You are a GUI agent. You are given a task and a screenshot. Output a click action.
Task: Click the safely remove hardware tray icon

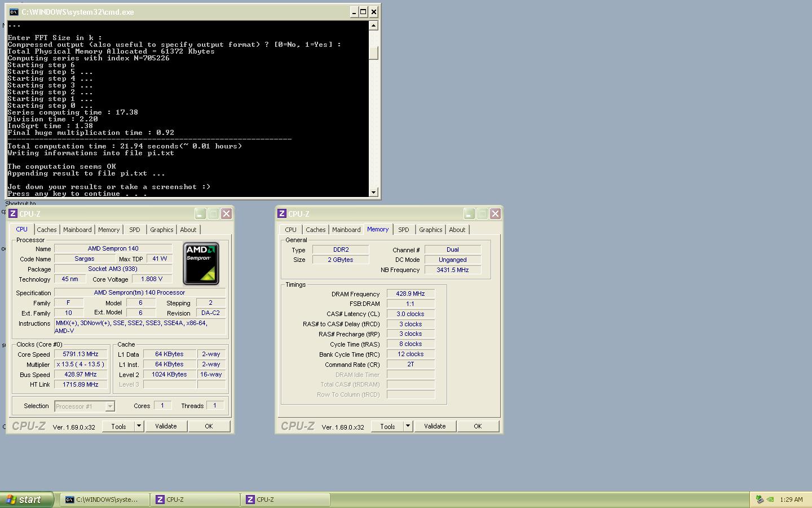click(x=760, y=500)
